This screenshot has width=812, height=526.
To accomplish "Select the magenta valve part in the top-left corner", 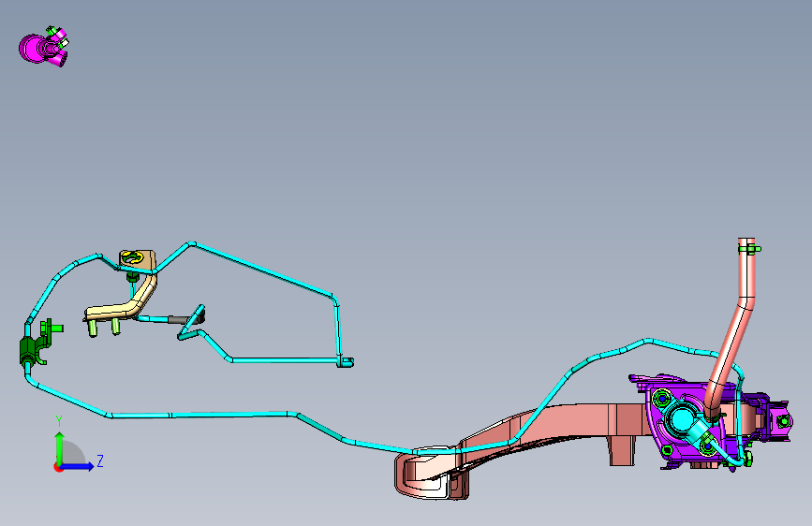I will 37,49.
